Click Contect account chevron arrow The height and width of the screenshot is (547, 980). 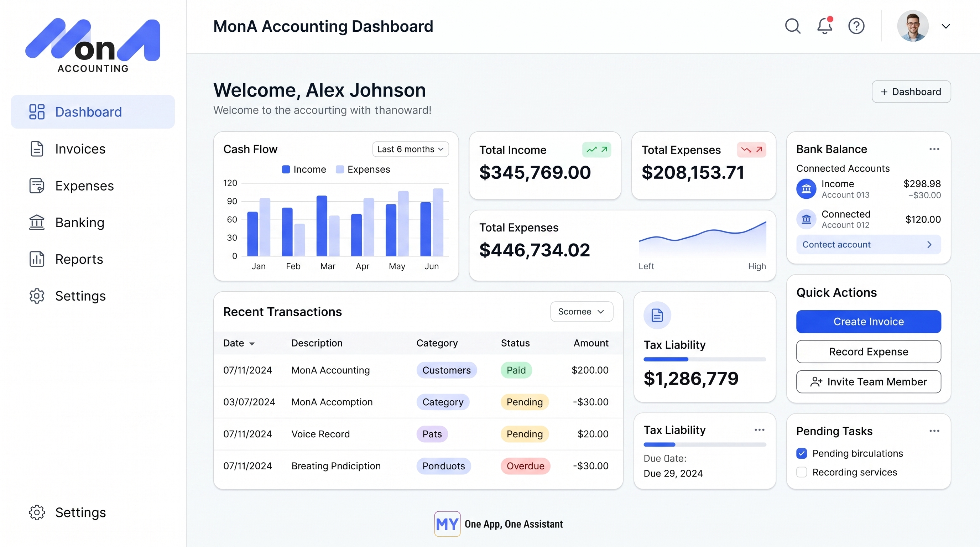click(929, 245)
